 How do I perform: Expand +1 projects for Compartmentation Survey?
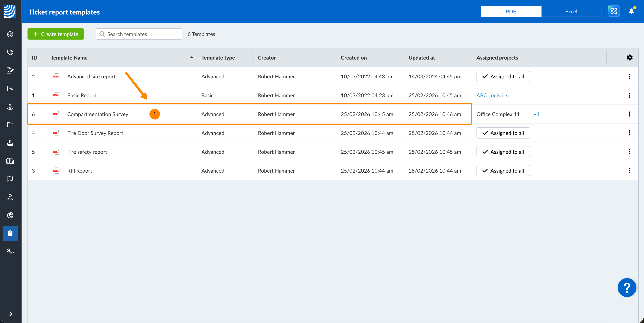[536, 114]
